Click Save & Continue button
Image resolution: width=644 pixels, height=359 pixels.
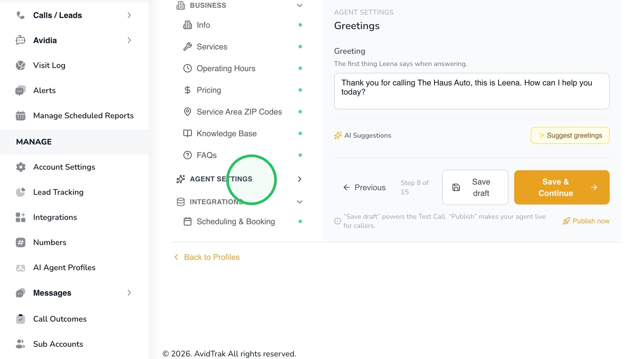pyautogui.click(x=562, y=187)
